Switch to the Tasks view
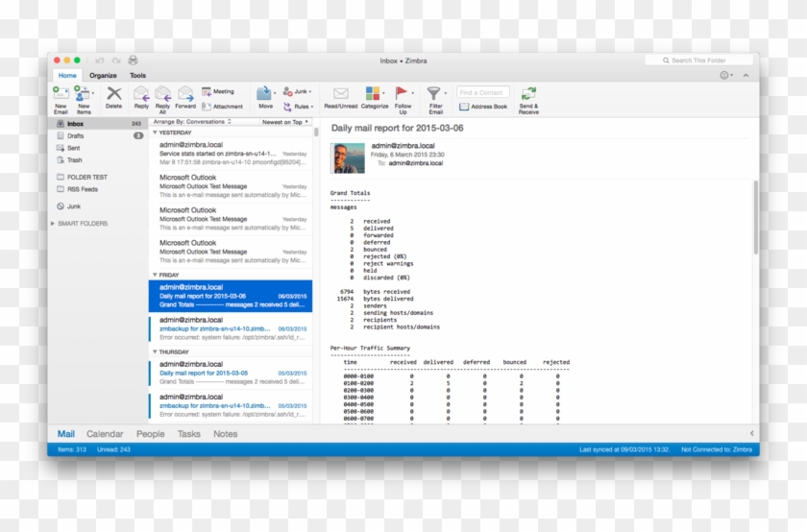The width and height of the screenshot is (807, 532). (189, 434)
